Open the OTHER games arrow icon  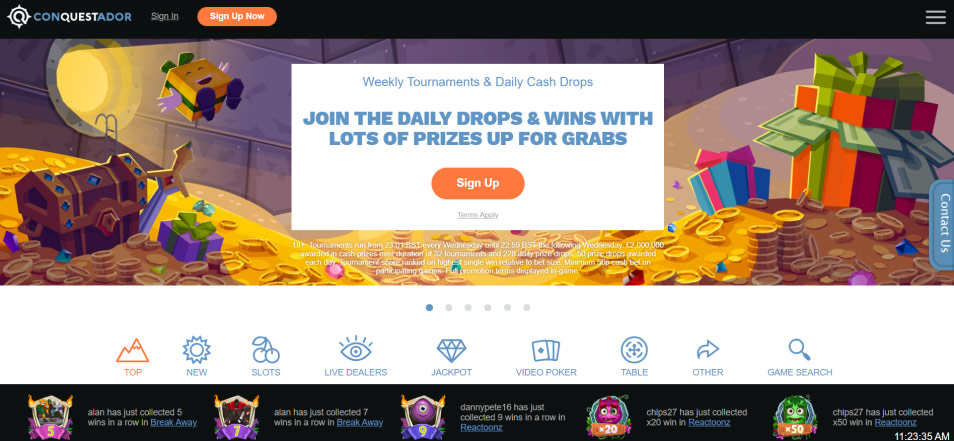pyautogui.click(x=708, y=350)
